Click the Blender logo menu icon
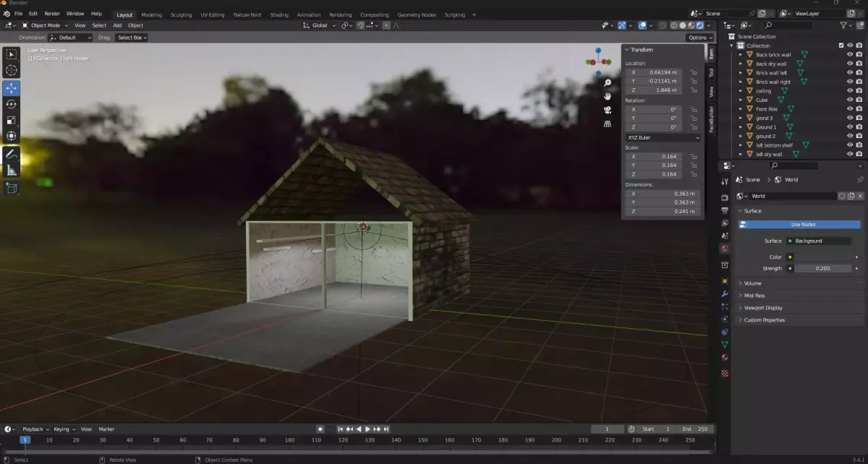Screen dimensions: 868x464 (7, 14)
